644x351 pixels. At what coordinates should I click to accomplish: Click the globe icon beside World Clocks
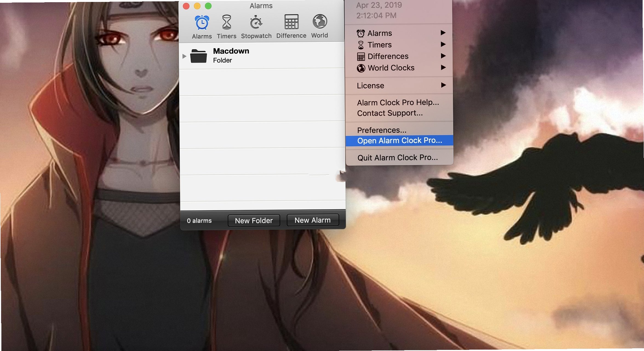tap(361, 68)
